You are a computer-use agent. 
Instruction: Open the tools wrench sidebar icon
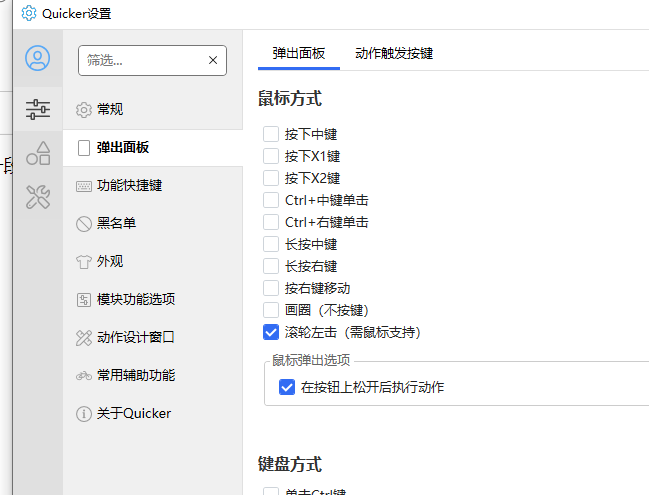click(38, 197)
